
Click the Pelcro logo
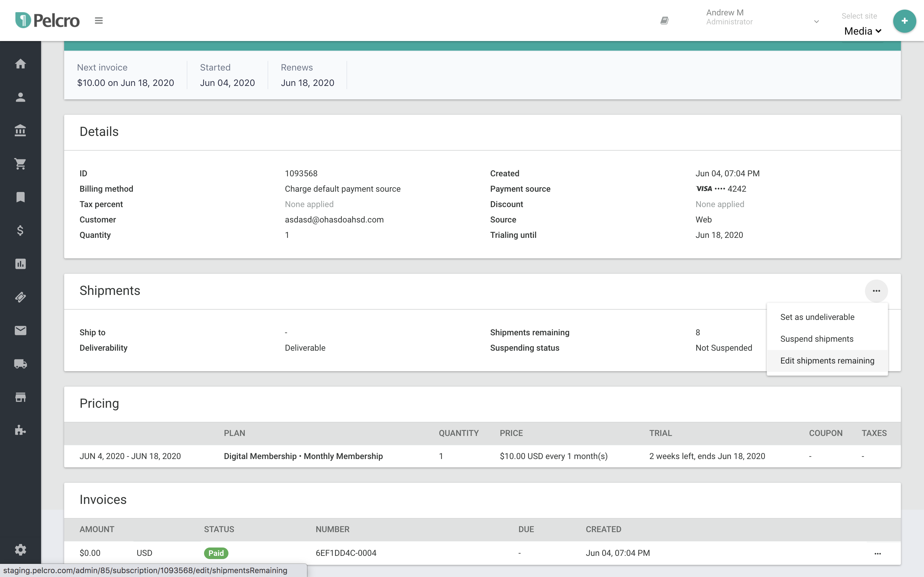point(48,21)
